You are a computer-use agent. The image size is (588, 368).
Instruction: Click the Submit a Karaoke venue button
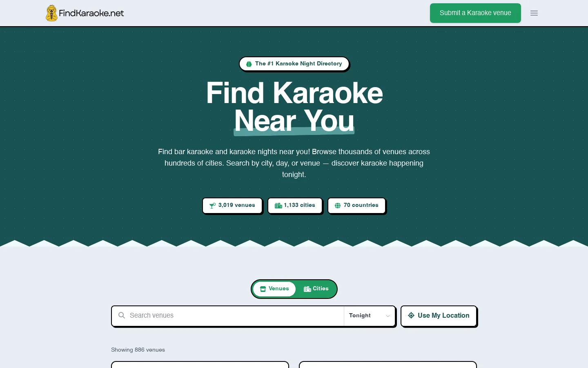pos(475,13)
